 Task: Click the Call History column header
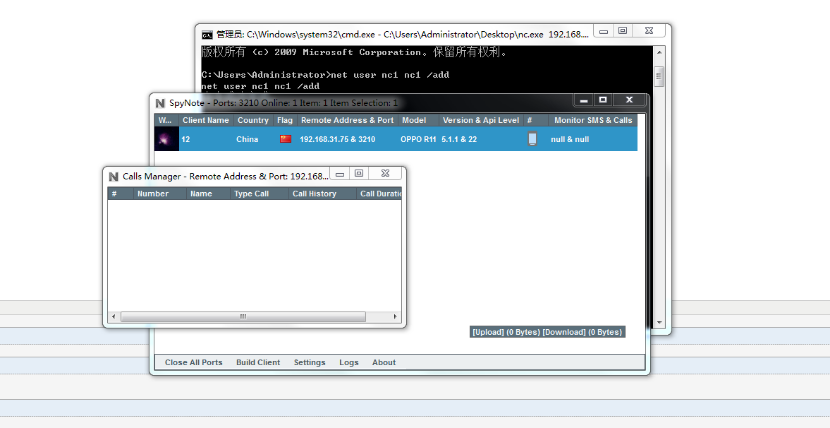point(322,194)
